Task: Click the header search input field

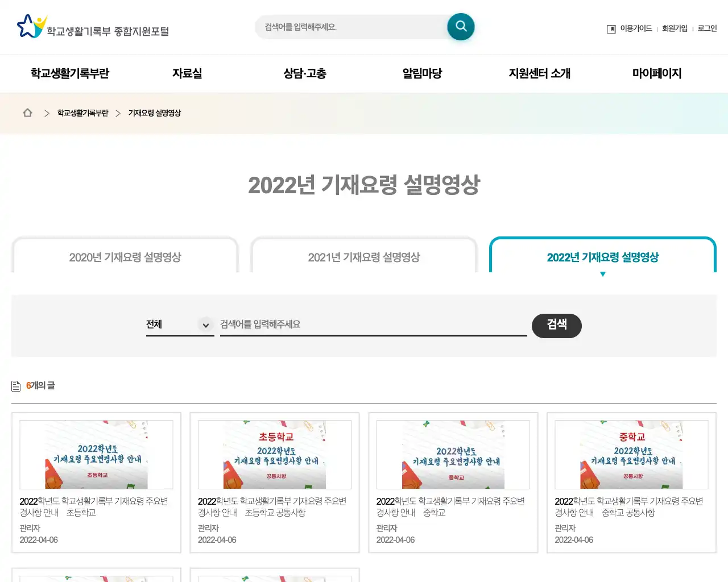Action: point(353,27)
